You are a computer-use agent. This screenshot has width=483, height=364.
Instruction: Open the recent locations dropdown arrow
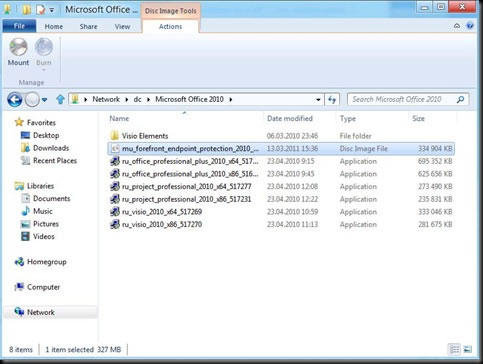[x=44, y=100]
